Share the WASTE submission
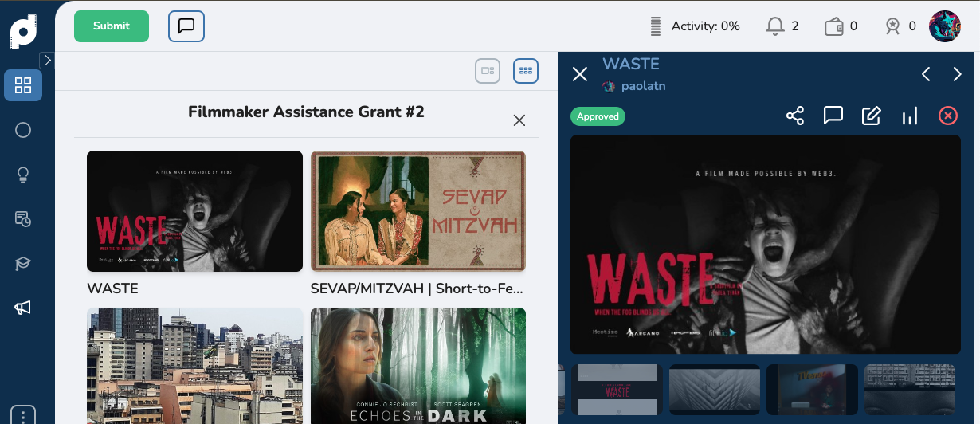 tap(795, 116)
